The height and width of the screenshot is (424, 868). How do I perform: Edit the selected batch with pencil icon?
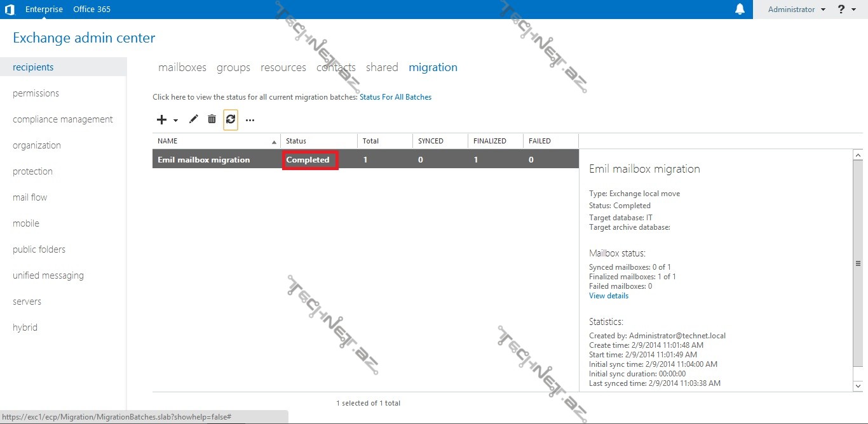194,119
